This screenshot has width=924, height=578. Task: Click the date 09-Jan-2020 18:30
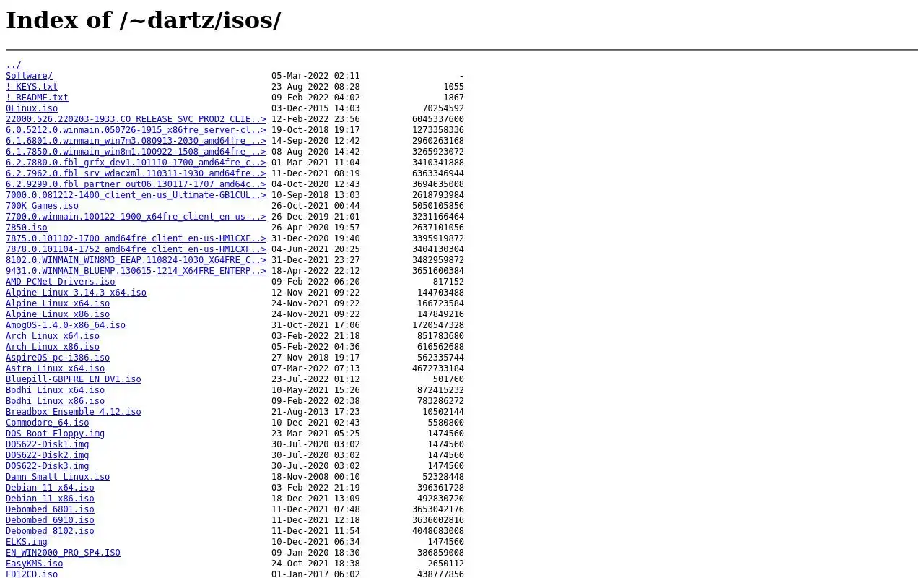coord(315,553)
